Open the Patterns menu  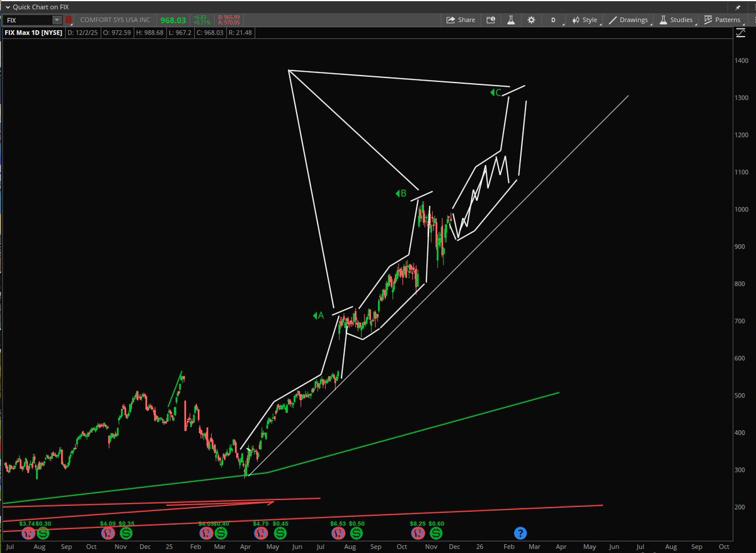coord(723,20)
